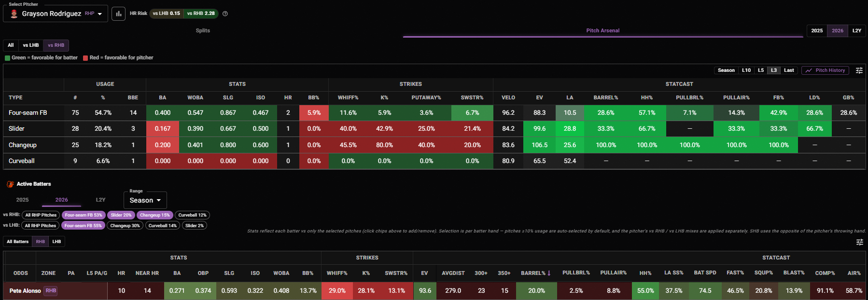868x300 pixels.
Task: Select the L2Y tab under Active Batters
Action: [x=100, y=200]
